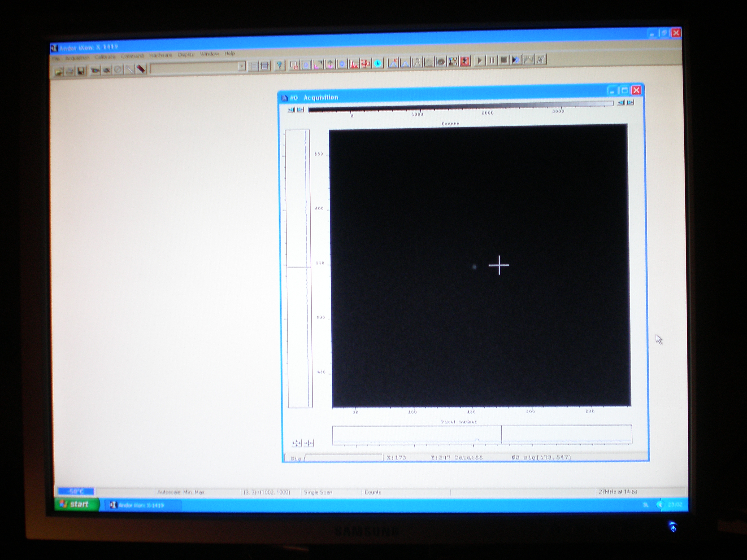747x560 pixels.
Task: Pause acquisition with the pause button
Action: [x=492, y=60]
